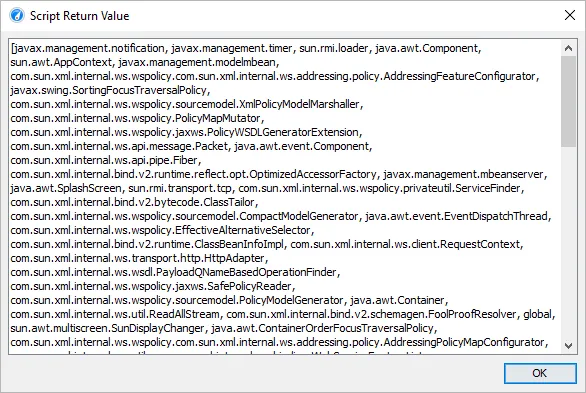Screen dimensions: 586x393
Task: Click text com.sun.xml.internal.bind.v2.bytecode.ClassTailor
Action: point(133,202)
